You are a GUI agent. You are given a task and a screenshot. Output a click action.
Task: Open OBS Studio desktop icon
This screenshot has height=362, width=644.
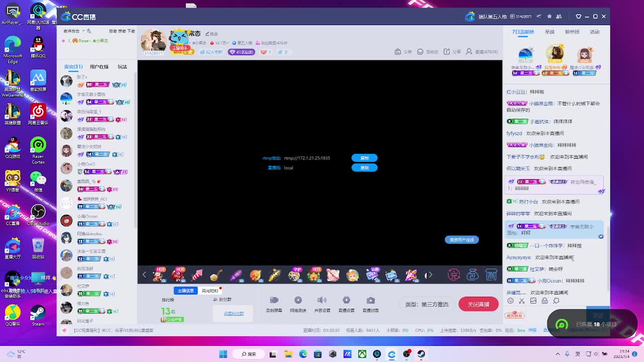coord(38,215)
